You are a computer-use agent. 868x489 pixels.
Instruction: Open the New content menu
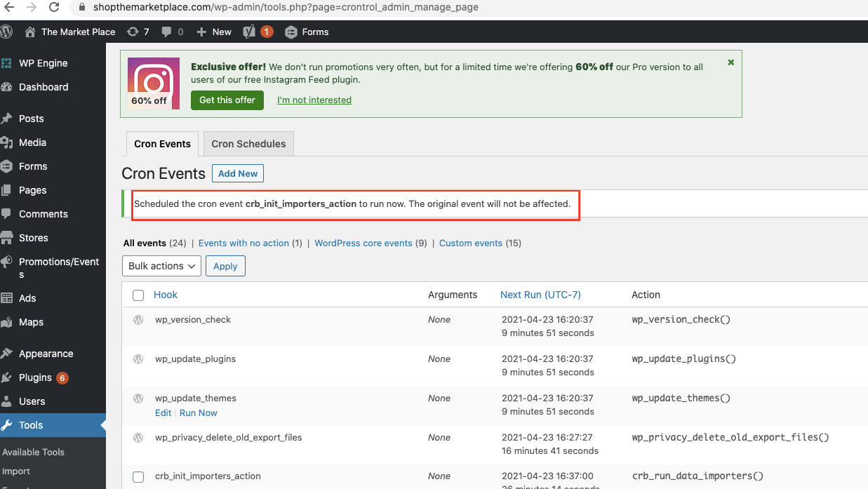(x=214, y=32)
